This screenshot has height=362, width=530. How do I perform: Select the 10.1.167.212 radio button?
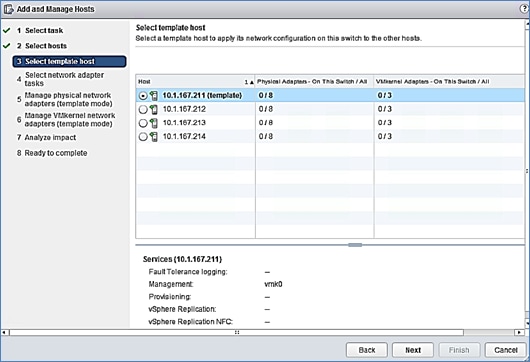pos(143,110)
